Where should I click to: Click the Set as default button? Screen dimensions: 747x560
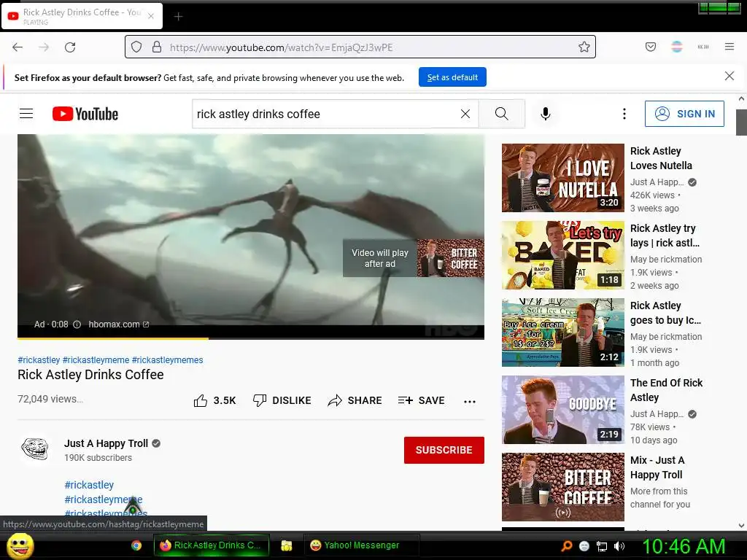(x=452, y=77)
